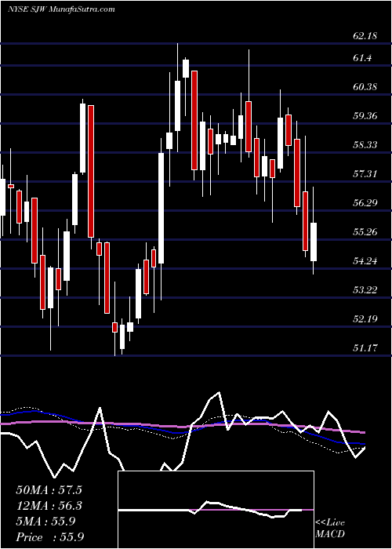
Task: Click the 5MA : 55.9 readout
Action: click(x=45, y=522)
